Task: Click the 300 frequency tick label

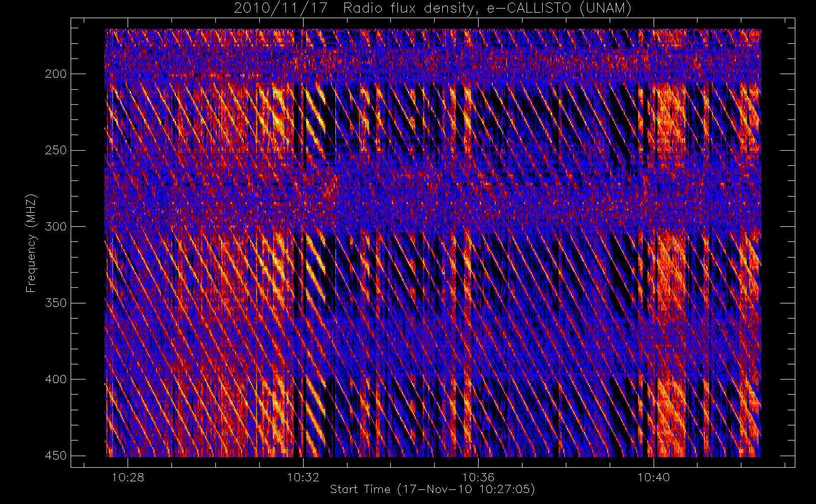Action: coord(55,227)
